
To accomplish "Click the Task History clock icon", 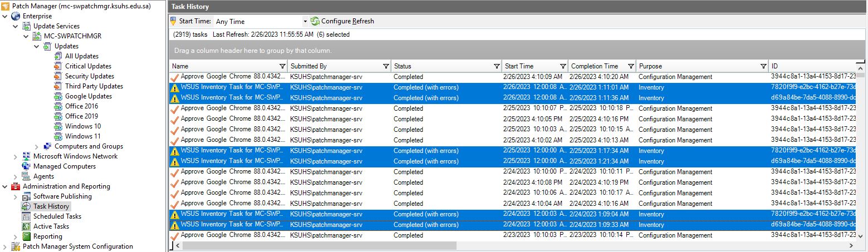I will pos(26,206).
